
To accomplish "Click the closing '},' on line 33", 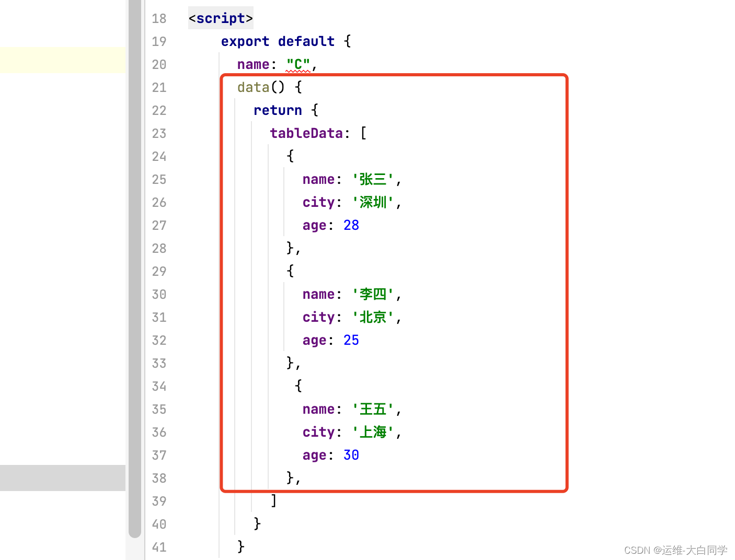I will click(293, 363).
